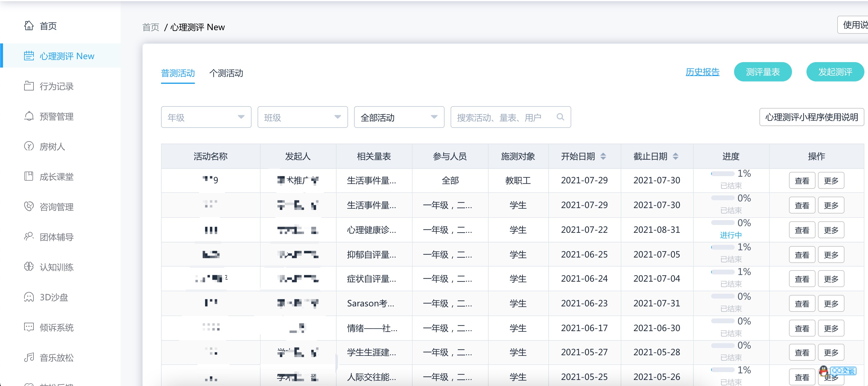Switch to 个测活动 tab
The height and width of the screenshot is (386, 868).
pos(226,73)
